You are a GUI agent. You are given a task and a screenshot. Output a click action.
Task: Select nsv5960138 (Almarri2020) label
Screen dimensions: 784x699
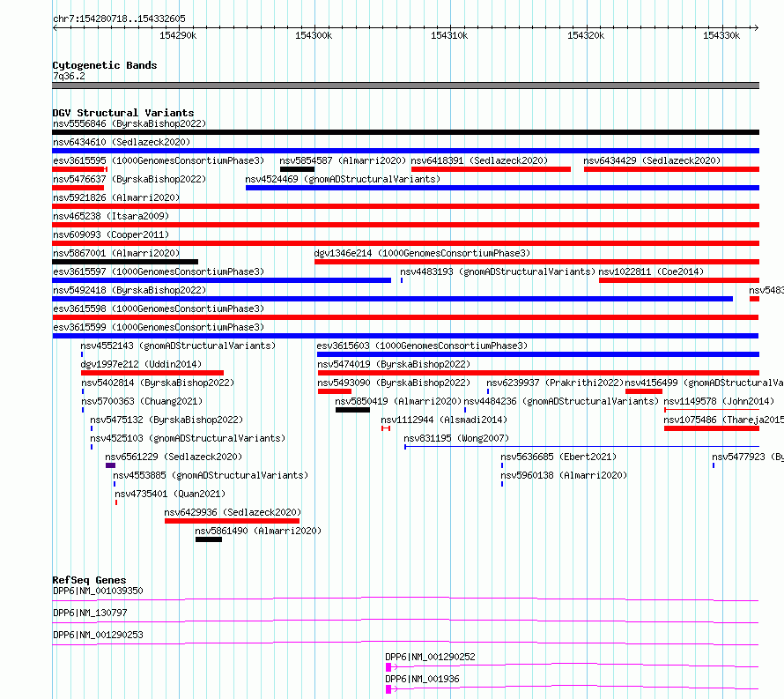(x=564, y=475)
